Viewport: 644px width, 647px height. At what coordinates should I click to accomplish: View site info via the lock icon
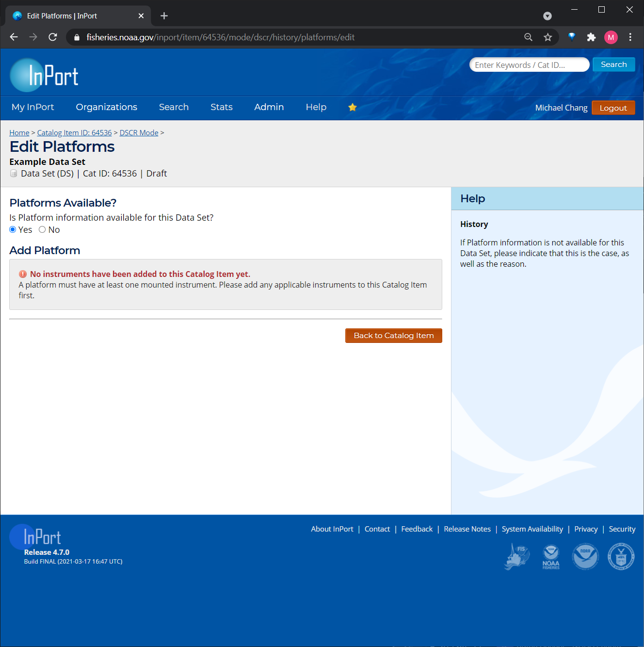coord(77,37)
